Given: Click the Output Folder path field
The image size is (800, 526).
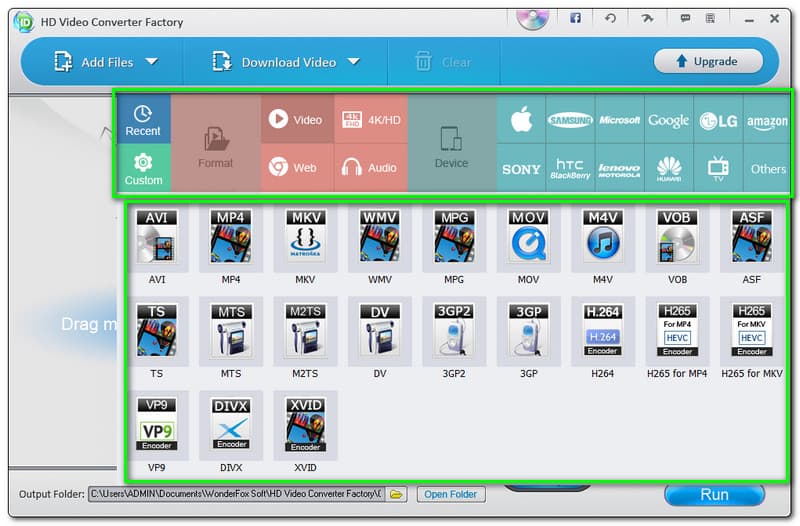Looking at the screenshot, I should (x=235, y=494).
